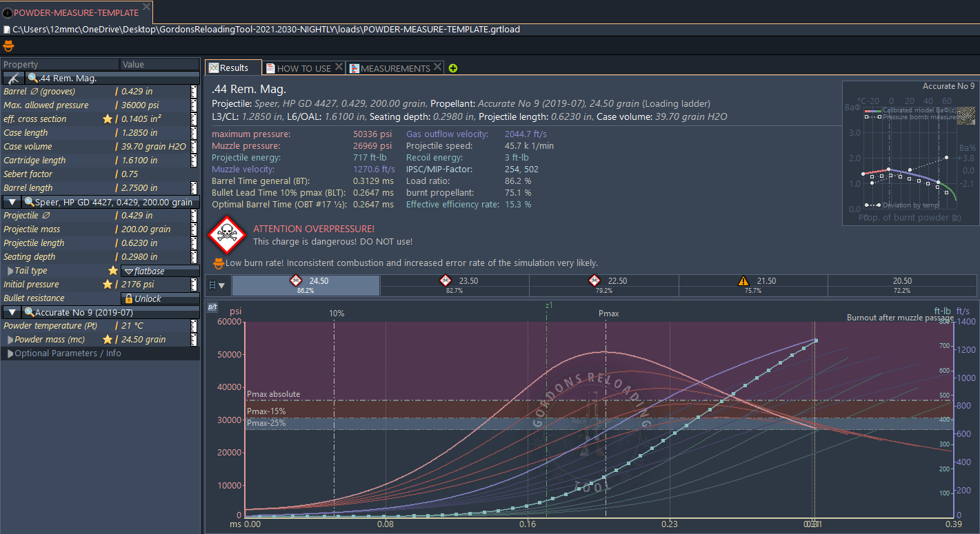Select the 24.50 grain ladder step
Image resolution: width=980 pixels, height=534 pixels.
(x=306, y=285)
